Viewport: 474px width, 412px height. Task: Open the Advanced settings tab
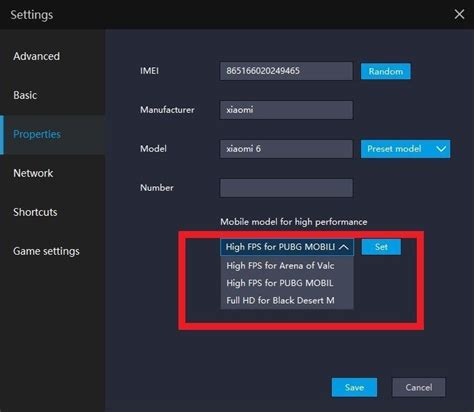[37, 56]
